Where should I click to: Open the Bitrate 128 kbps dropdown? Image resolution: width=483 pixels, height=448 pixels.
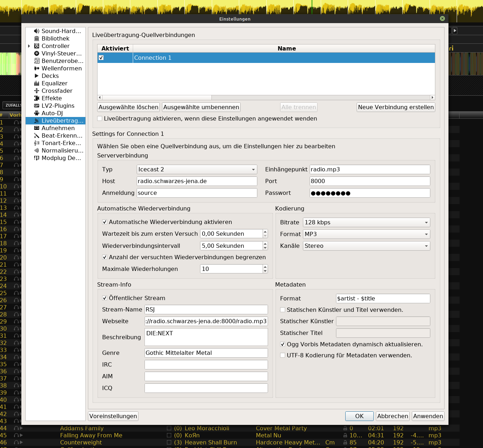pos(367,223)
